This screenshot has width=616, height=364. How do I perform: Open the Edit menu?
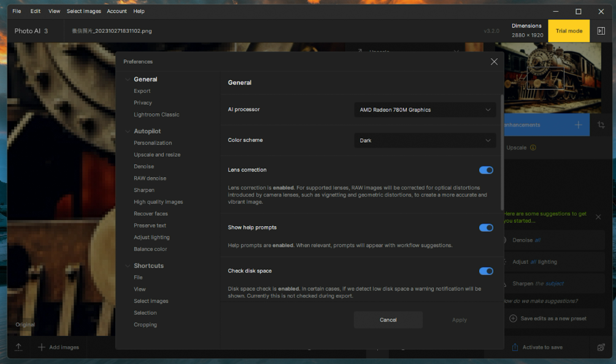pyautogui.click(x=36, y=11)
